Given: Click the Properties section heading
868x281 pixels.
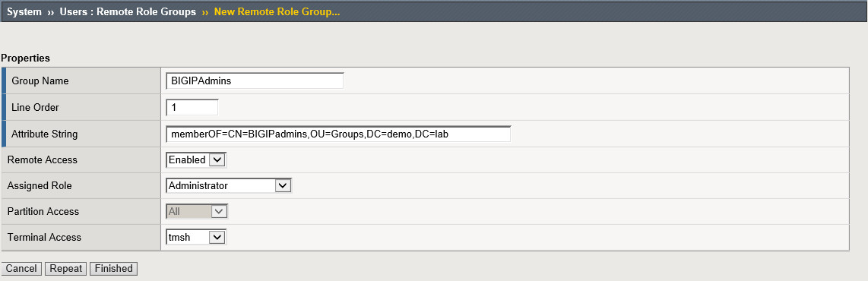Looking at the screenshot, I should [x=26, y=58].
